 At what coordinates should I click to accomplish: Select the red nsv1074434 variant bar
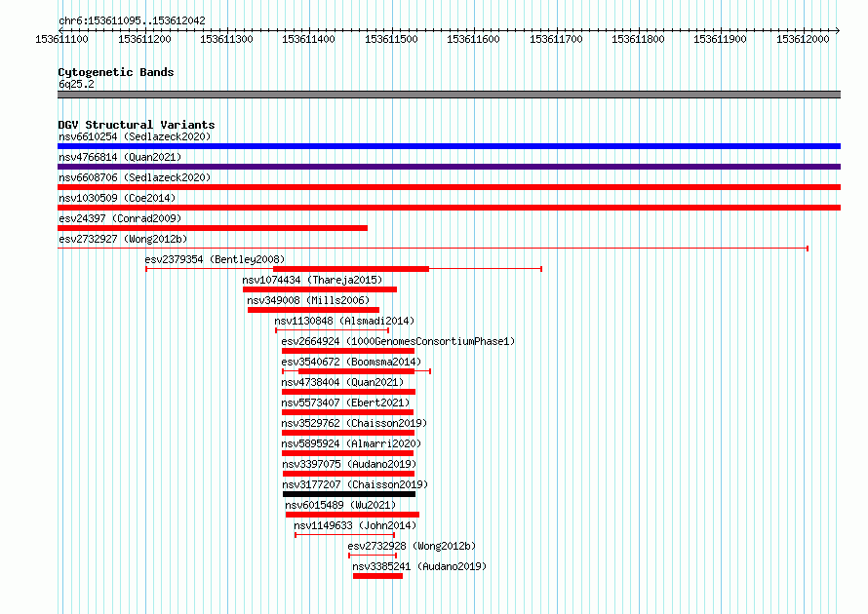[320, 289]
